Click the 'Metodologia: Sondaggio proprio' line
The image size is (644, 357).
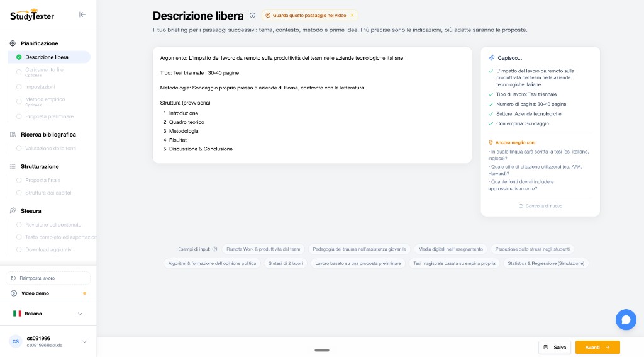[x=262, y=88]
